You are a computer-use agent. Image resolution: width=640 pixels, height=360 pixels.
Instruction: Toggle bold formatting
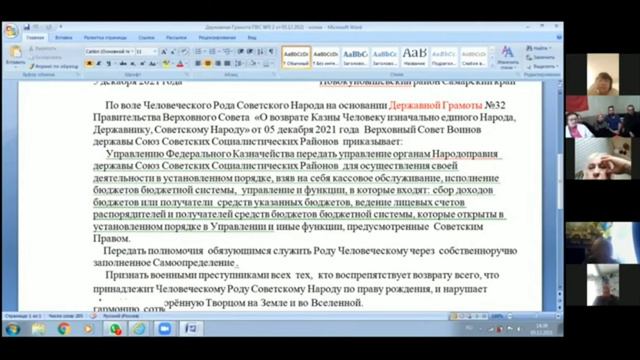(x=89, y=64)
